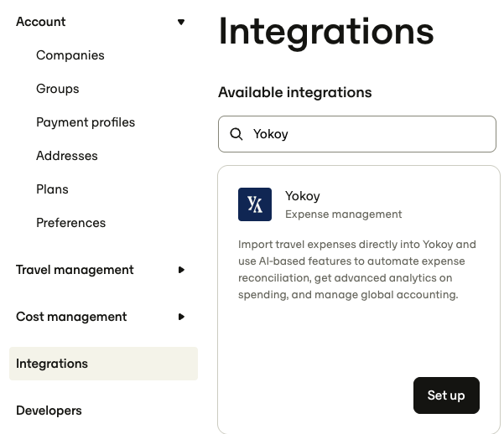Select Plans in the sidebar
The height and width of the screenshot is (434, 504).
click(52, 189)
